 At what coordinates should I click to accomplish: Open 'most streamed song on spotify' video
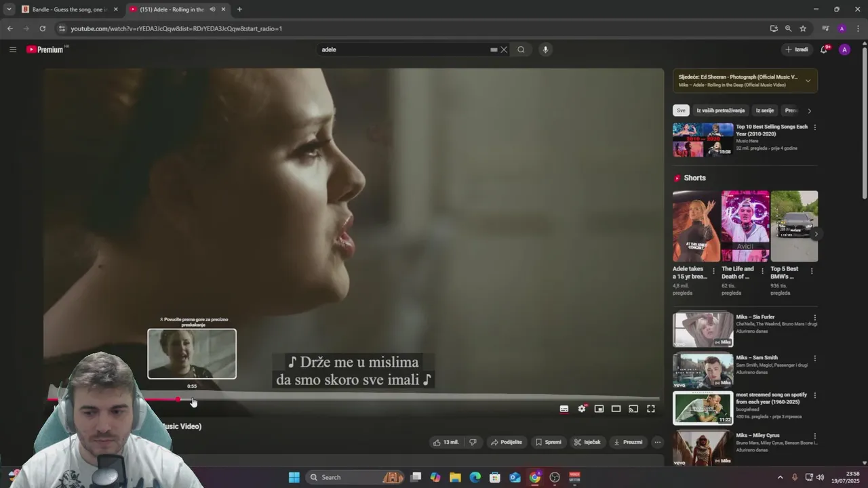703,408
